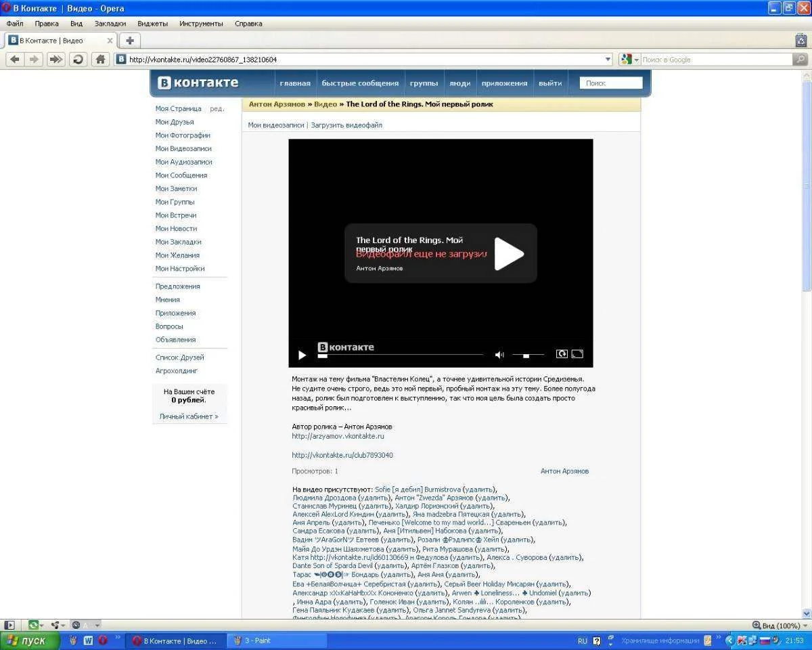Viewport: 812px width, 650px height.
Task: Switch to '3 - Paint' taskbar button
Action: pos(277,641)
